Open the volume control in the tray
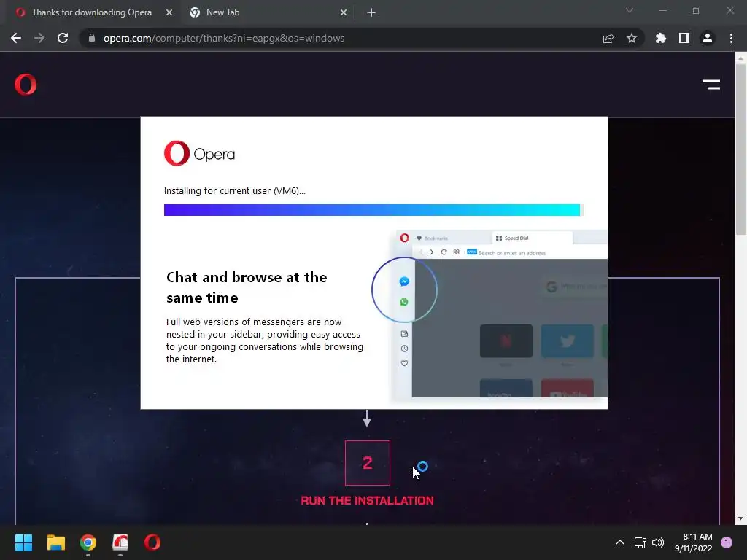 [658, 542]
